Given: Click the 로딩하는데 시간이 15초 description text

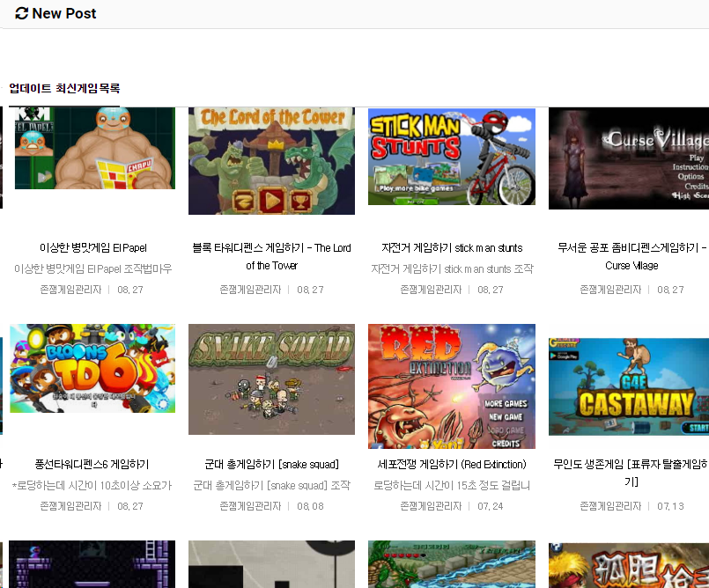Looking at the screenshot, I should click(452, 485).
